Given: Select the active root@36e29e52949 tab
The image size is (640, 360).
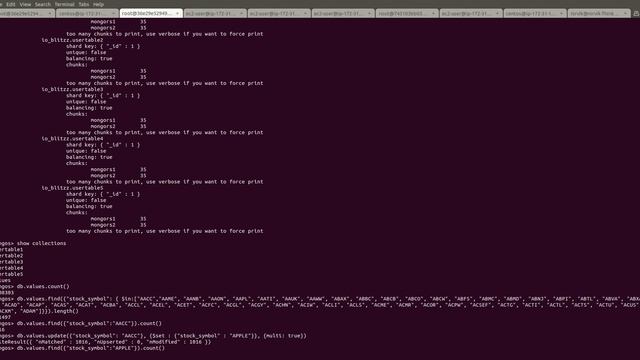Looking at the screenshot, I should point(151,13).
